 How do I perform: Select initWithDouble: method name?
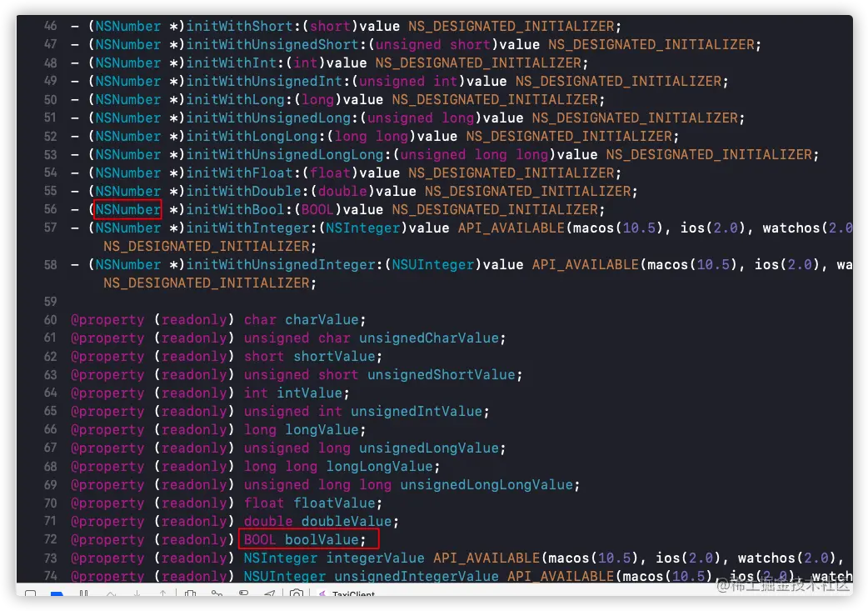click(x=247, y=191)
